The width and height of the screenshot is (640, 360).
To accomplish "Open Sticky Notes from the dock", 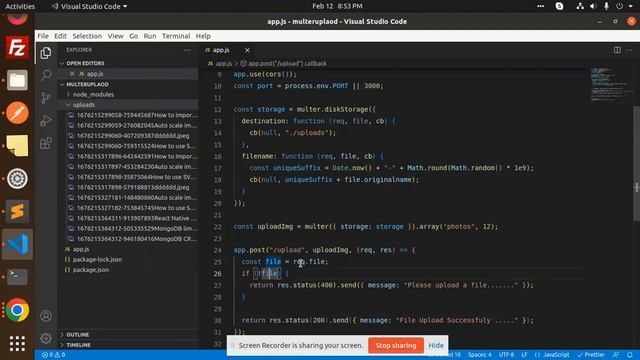I will point(17,145).
